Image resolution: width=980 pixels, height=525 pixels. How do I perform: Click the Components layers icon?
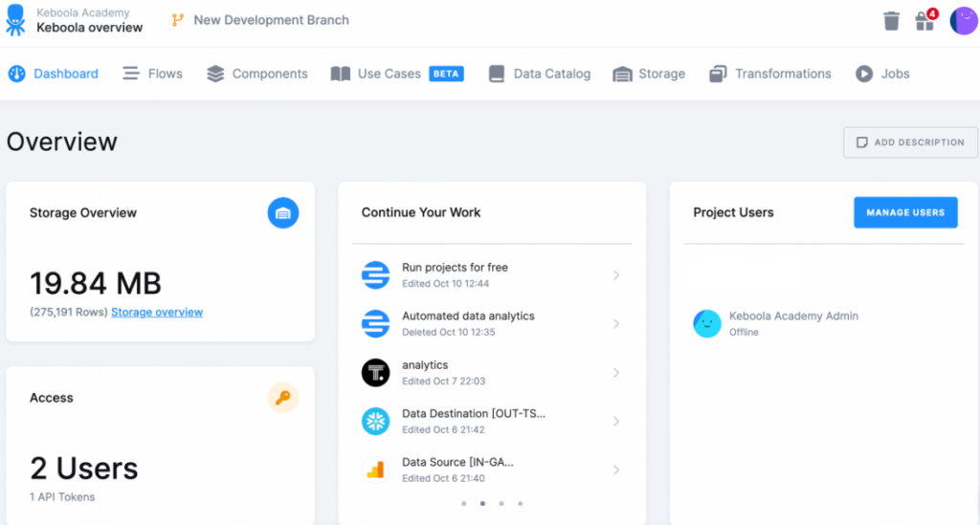coord(215,74)
